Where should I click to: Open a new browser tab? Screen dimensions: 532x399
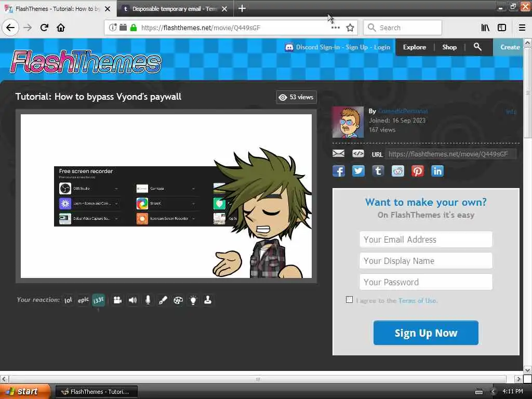pos(242,8)
